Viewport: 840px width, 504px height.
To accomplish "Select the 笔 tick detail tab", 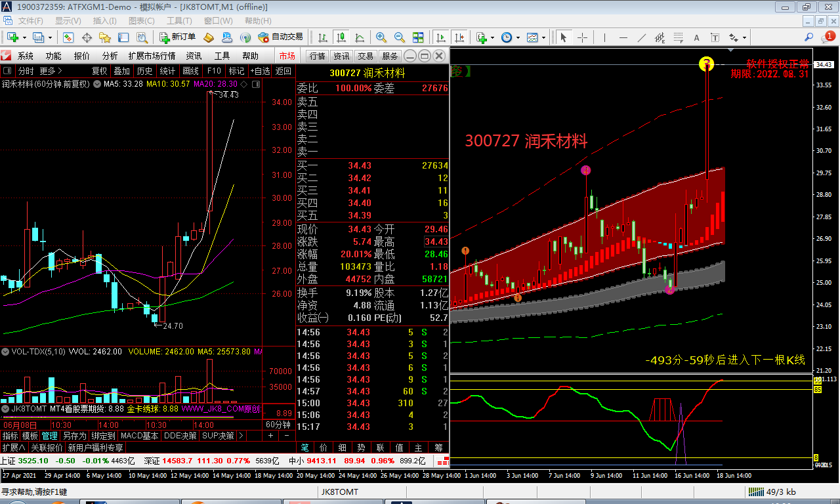I will (x=305, y=448).
